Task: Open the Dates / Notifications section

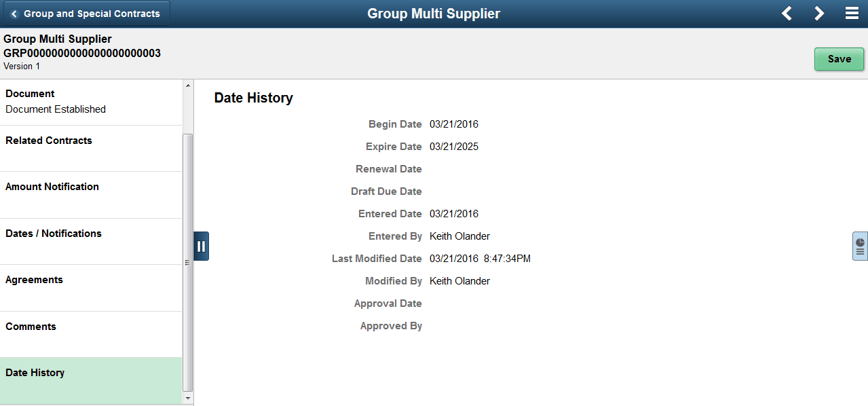Action: coord(53,233)
